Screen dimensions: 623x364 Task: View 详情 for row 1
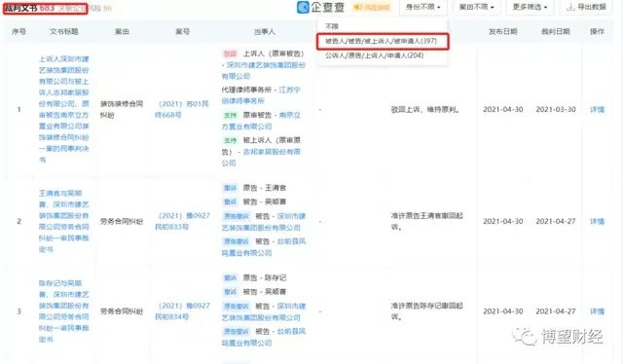click(597, 110)
